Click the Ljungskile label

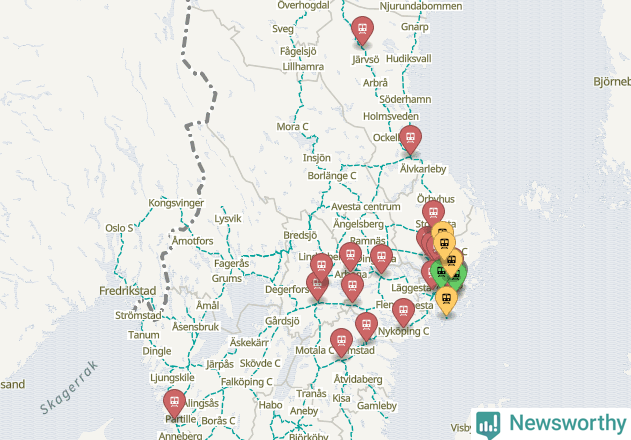[x=172, y=378]
